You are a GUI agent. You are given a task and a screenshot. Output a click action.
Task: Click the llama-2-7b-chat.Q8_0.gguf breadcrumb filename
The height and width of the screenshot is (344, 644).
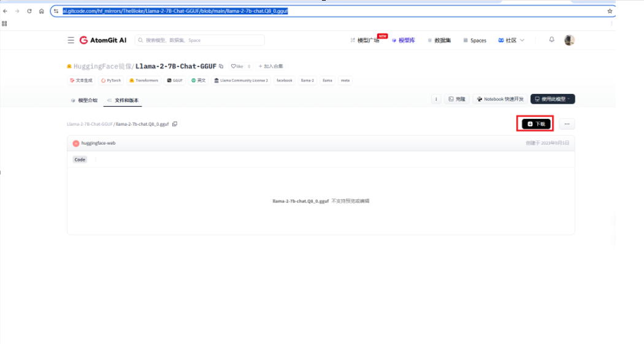(x=142, y=124)
